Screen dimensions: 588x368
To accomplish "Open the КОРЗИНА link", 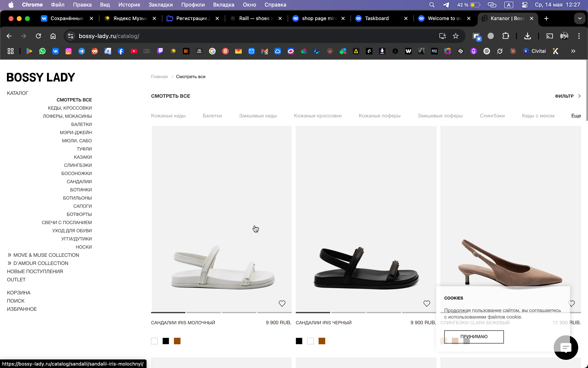I will click(x=19, y=293).
